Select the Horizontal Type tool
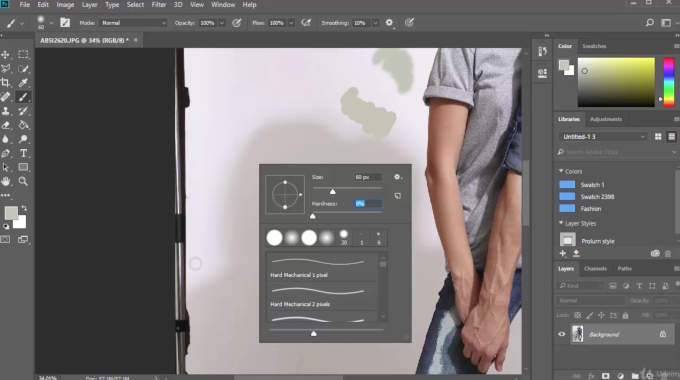 (23, 153)
